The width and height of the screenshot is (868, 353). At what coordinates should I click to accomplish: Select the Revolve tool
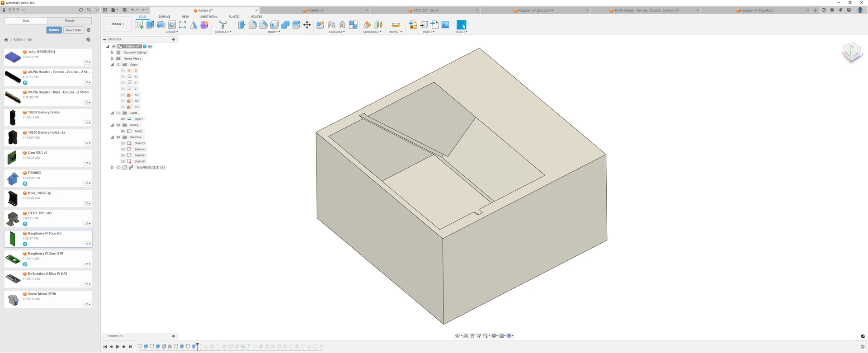point(161,25)
